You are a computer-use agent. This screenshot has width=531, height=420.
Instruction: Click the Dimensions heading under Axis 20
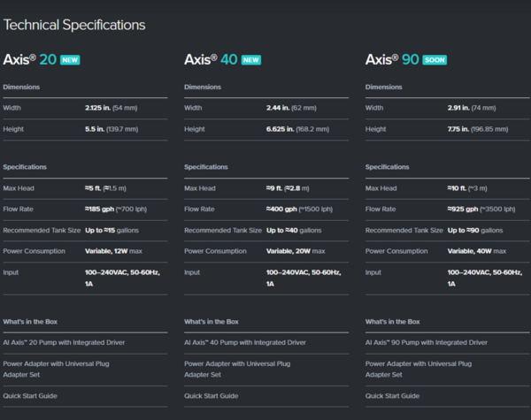click(x=21, y=87)
